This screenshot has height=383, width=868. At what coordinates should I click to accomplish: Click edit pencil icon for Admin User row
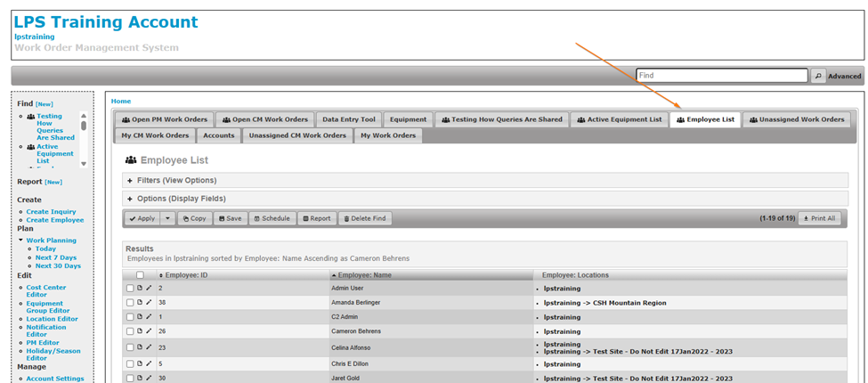[x=149, y=289]
